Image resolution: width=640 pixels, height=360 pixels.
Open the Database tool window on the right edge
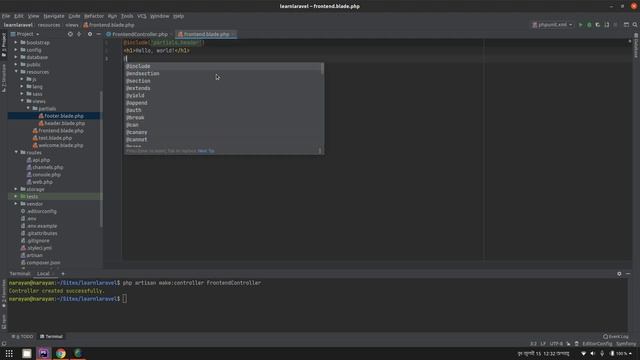pyautogui.click(x=636, y=47)
